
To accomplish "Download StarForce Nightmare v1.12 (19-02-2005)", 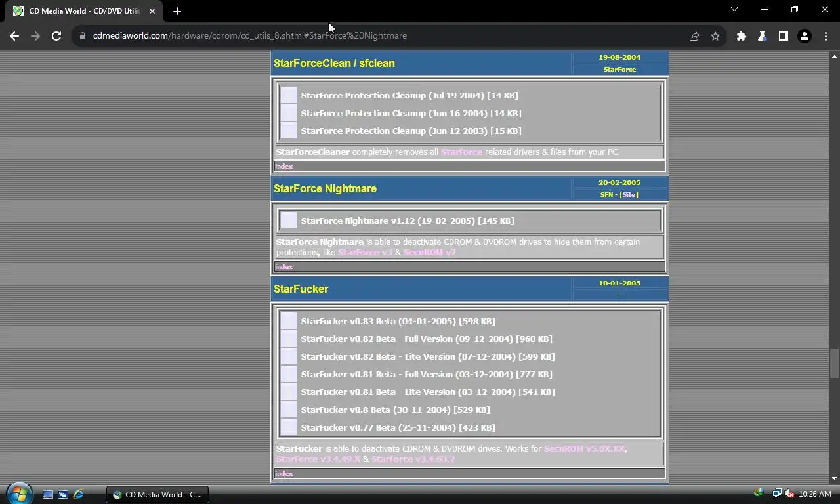I will (x=408, y=220).
